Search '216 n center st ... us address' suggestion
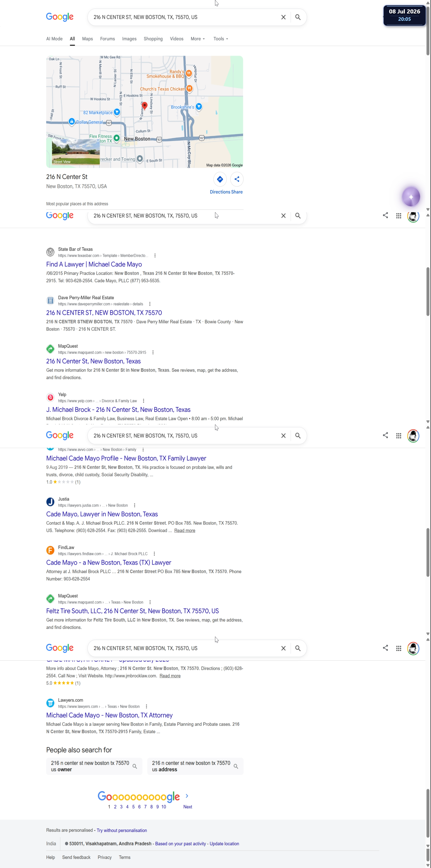Screen dimensions: 431x868 pyautogui.click(x=195, y=766)
